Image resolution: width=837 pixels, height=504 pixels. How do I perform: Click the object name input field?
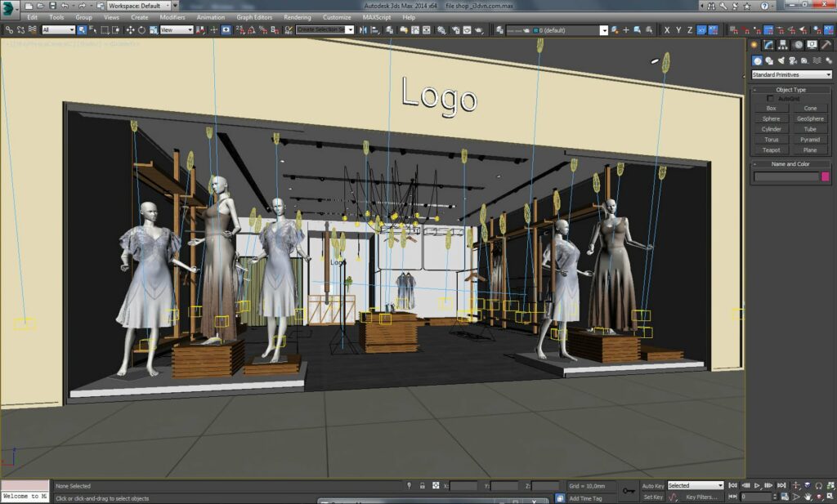786,176
